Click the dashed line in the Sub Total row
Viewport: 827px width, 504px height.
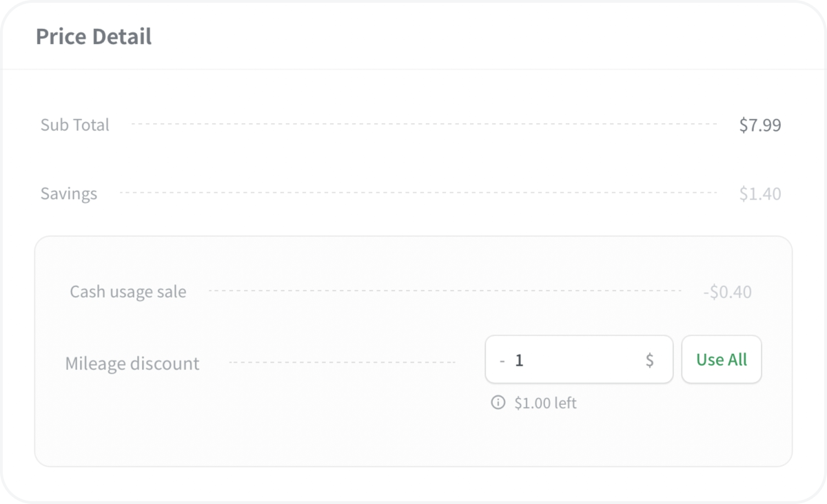point(424,125)
